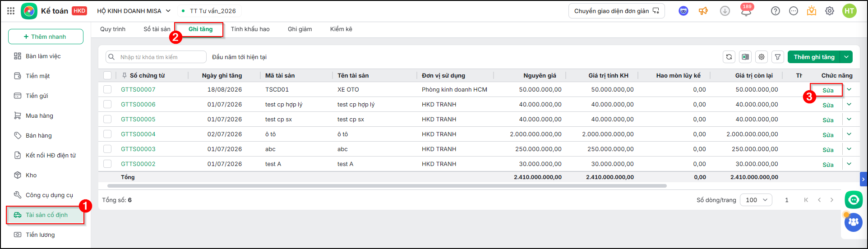Screen dimensions: 868x249
Task: Switch to Tính khấu hao tab
Action: 250,29
